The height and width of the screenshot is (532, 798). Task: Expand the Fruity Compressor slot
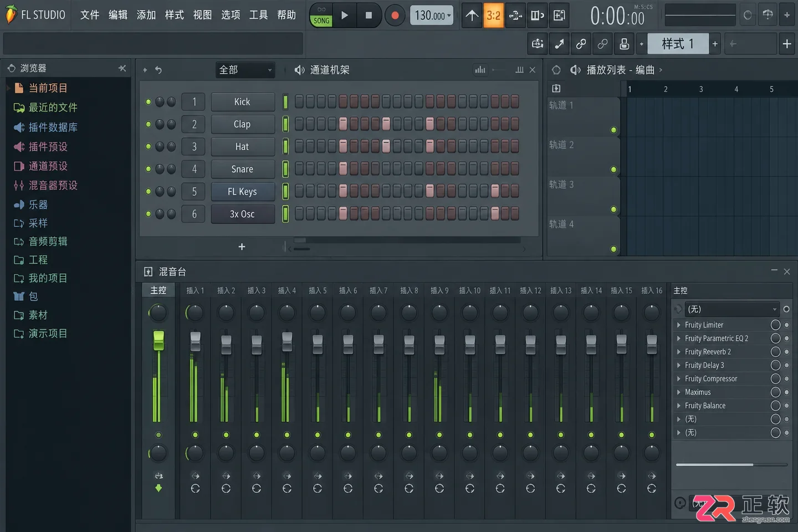tap(679, 378)
